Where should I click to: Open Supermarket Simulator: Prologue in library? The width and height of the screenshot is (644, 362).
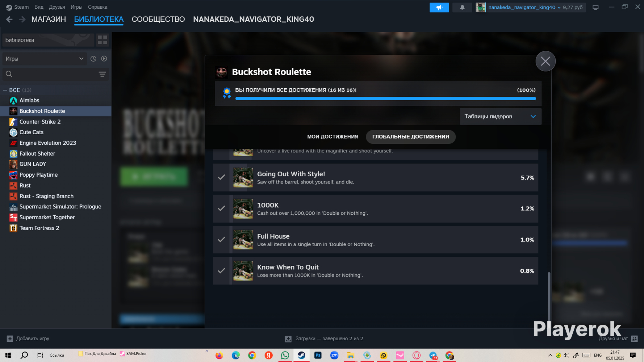(x=56, y=207)
